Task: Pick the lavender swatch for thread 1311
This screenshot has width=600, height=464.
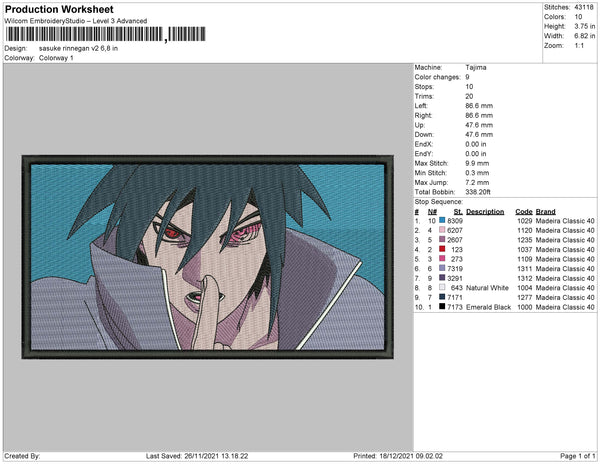Action: [x=442, y=268]
